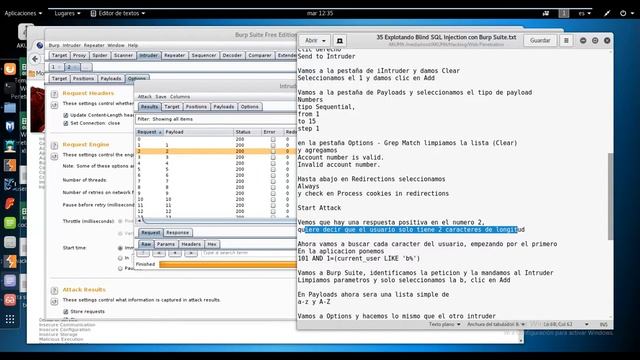Click the search term input field
Image resolution: width=640 pixels, height=360 pixels.
(248, 253)
